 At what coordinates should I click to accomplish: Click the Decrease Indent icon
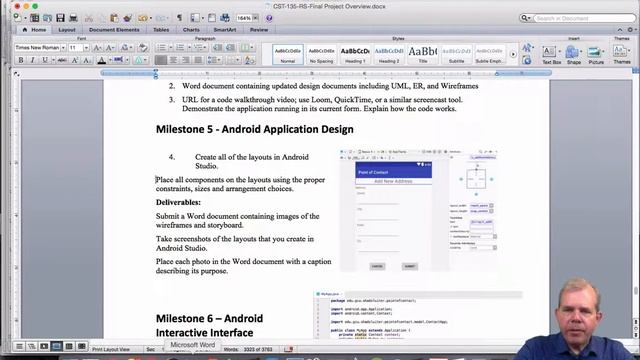coord(218,48)
